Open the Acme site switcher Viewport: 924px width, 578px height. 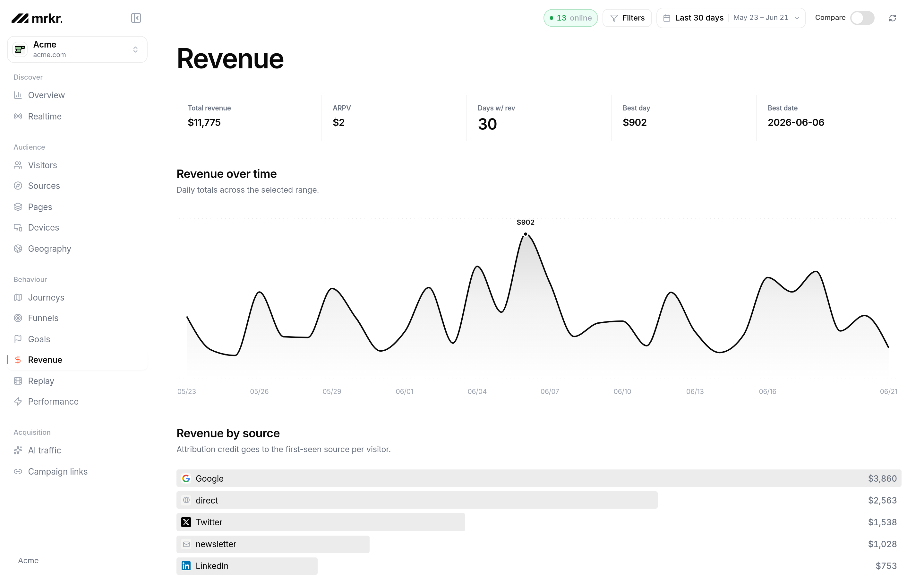77,49
